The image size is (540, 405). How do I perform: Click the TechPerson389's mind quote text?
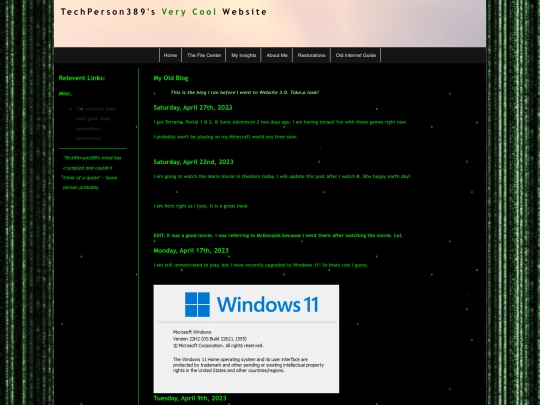[91, 173]
